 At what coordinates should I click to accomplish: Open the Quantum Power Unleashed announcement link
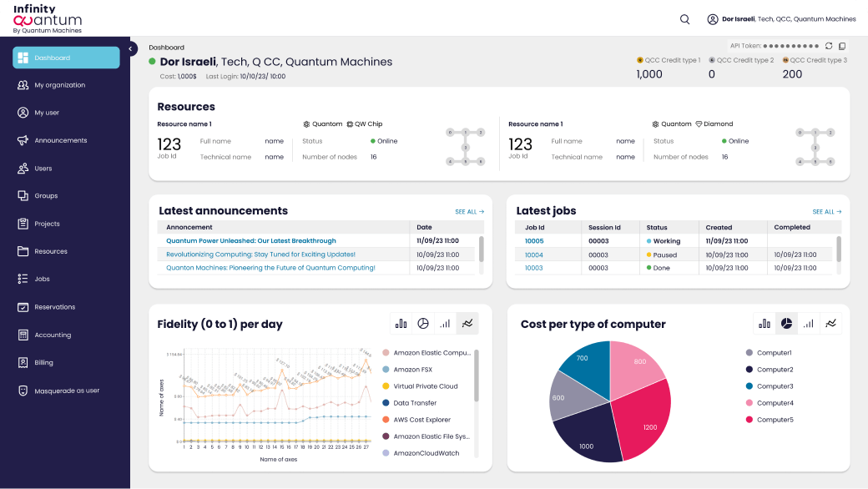coord(251,241)
